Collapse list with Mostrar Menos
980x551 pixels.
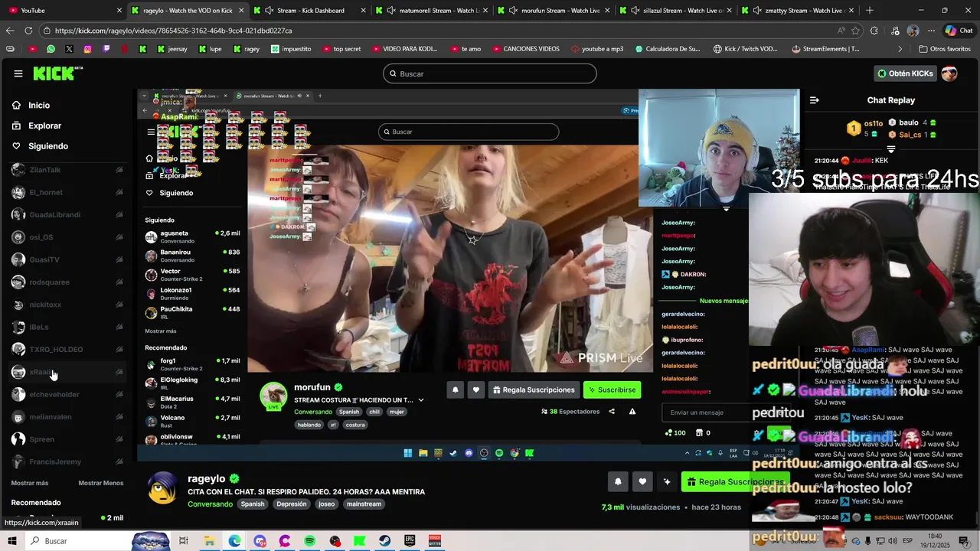tap(101, 483)
